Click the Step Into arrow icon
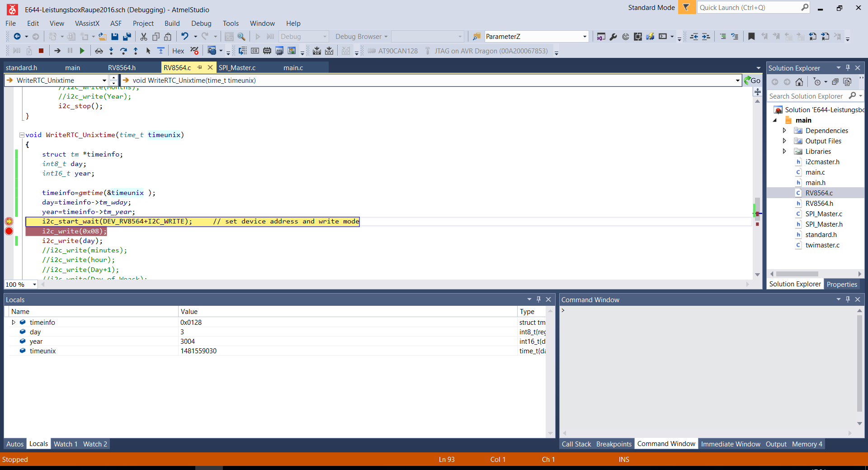Image resolution: width=868 pixels, height=470 pixels. pos(111,51)
